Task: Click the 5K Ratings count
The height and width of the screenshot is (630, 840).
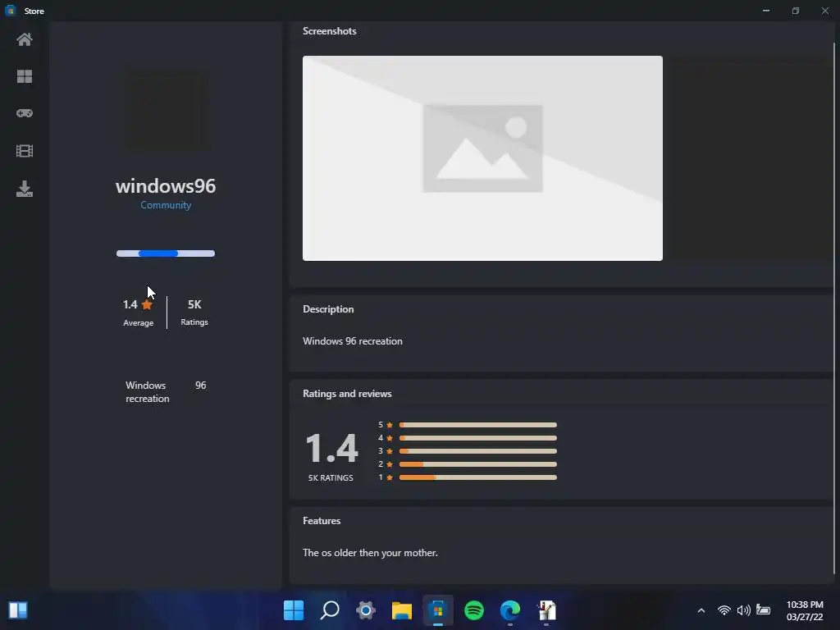Action: (x=194, y=313)
